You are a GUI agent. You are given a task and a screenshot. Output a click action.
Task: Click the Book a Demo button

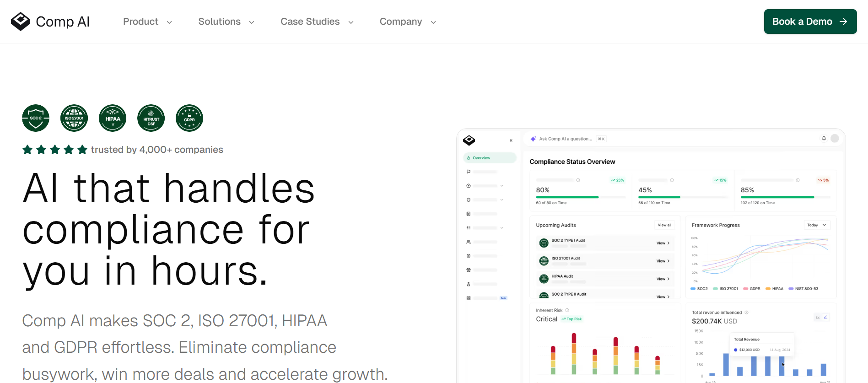pos(810,22)
